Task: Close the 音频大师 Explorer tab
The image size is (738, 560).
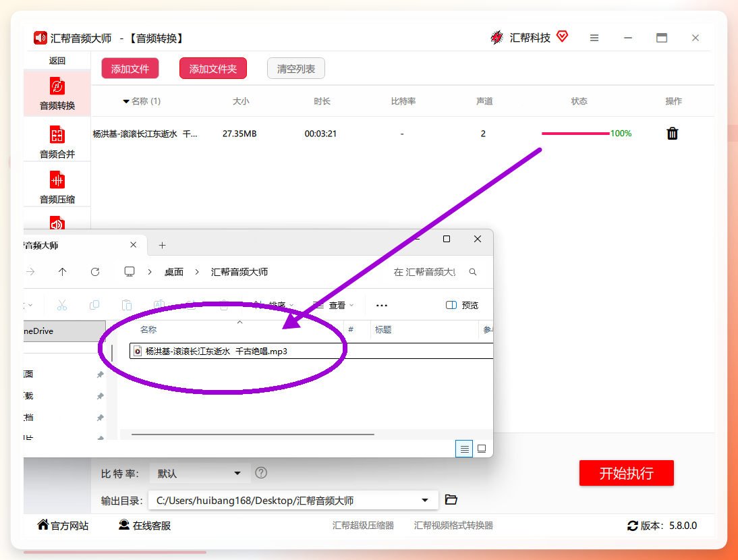Action: pos(133,245)
